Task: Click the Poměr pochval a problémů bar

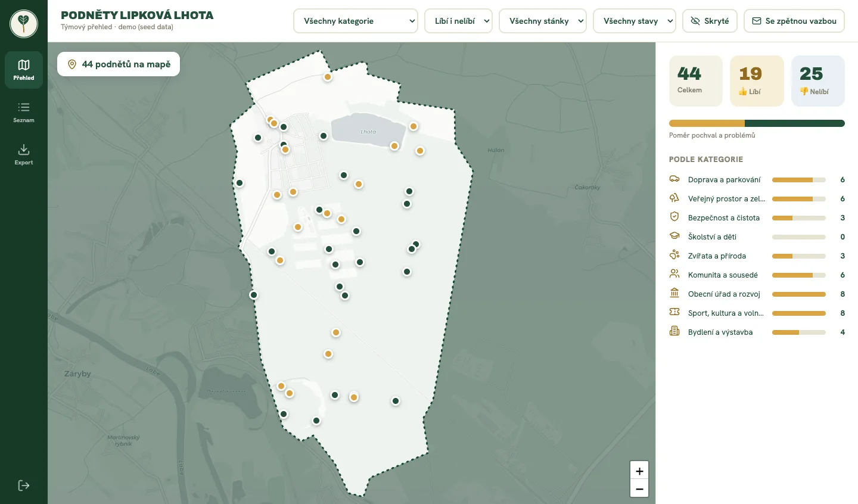Action: [757, 123]
